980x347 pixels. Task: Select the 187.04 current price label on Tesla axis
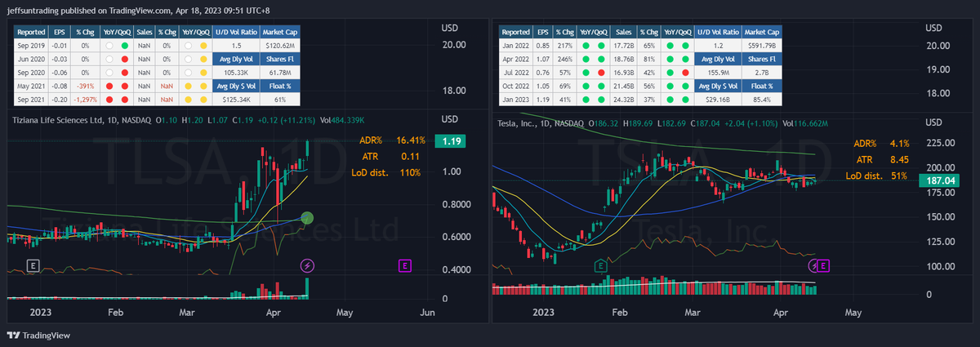[x=939, y=180]
